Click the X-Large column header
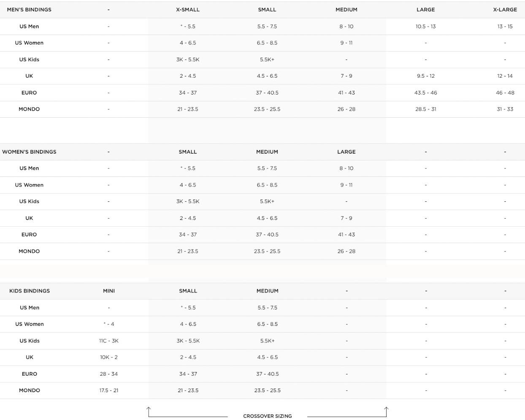The width and height of the screenshot is (525, 420). [x=505, y=10]
